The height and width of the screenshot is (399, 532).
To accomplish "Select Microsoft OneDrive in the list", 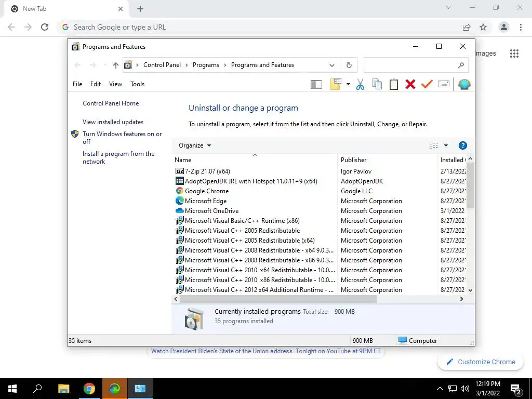I will [207, 211].
